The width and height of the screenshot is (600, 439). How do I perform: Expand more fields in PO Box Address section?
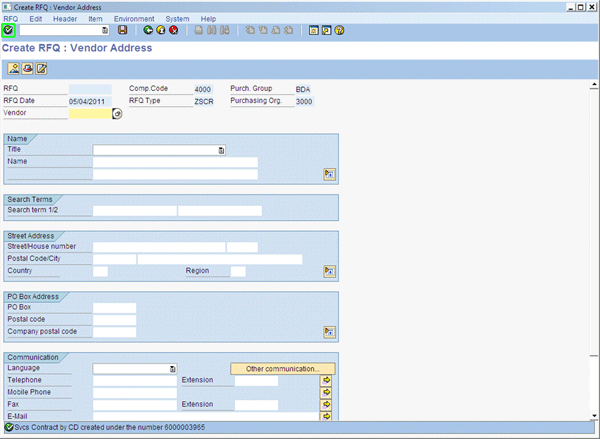pos(327,332)
